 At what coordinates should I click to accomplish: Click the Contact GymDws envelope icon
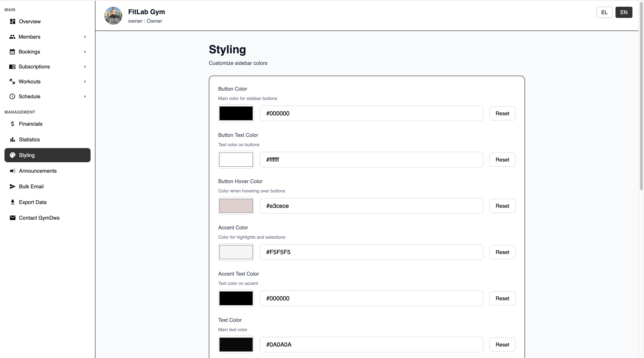(x=12, y=218)
